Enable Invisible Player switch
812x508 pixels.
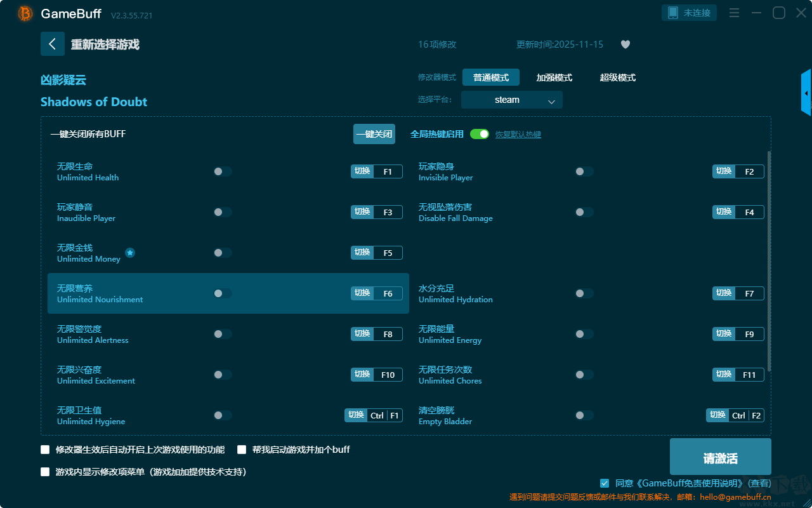584,171
